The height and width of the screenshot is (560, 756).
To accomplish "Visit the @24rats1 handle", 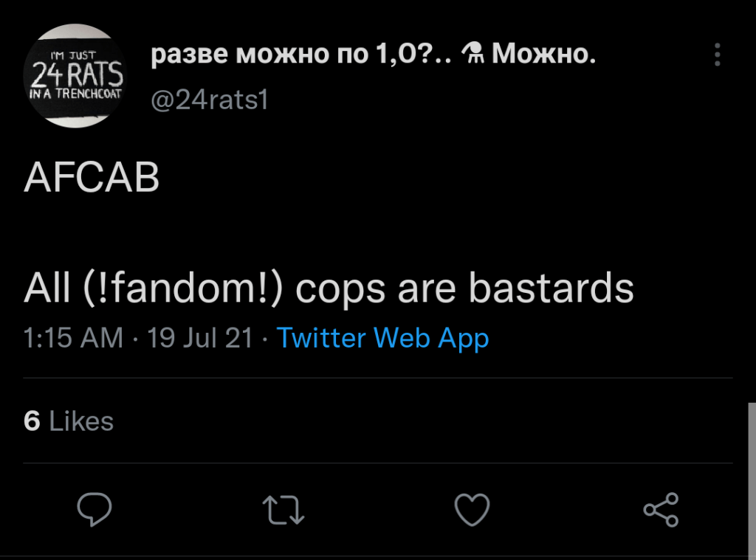I will [x=209, y=100].
